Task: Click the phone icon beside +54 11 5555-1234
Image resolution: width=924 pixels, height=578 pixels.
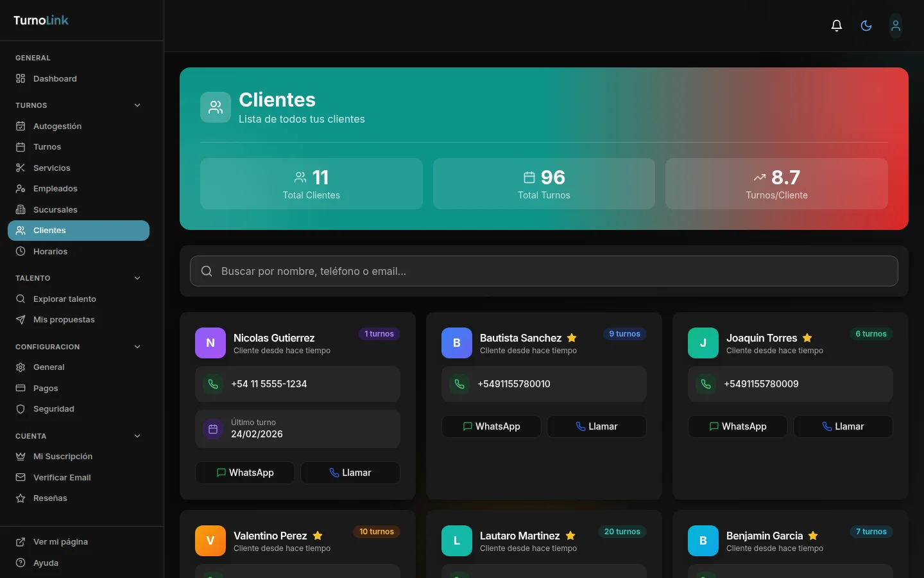Action: click(x=213, y=384)
